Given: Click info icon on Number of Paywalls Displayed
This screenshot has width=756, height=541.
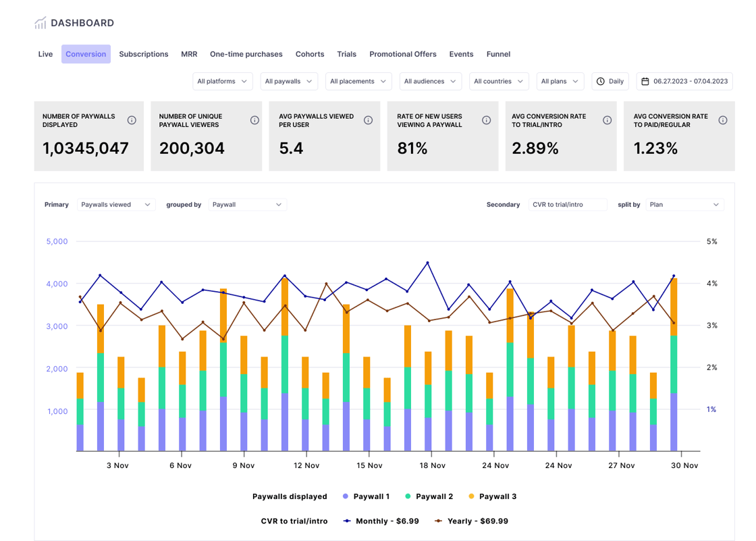Looking at the screenshot, I should click(x=132, y=120).
